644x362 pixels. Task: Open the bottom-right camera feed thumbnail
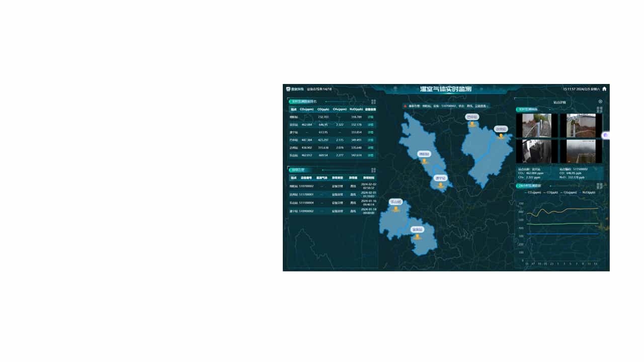point(581,151)
